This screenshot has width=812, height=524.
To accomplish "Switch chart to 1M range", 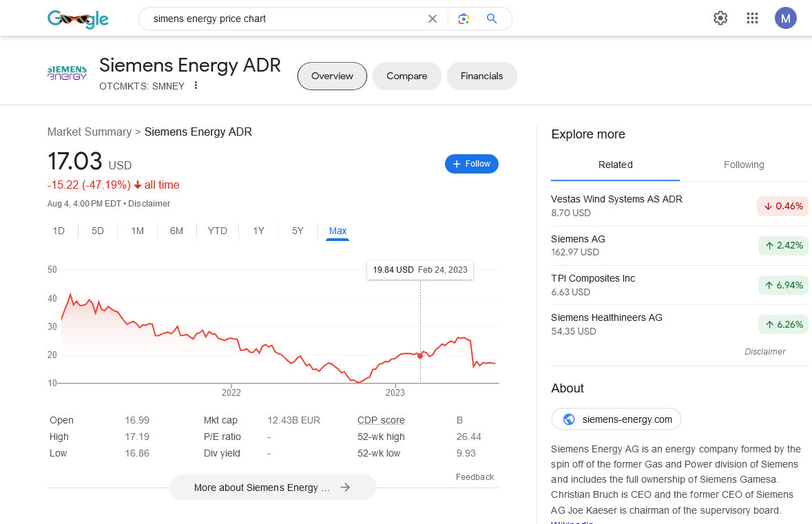I will pyautogui.click(x=137, y=231).
